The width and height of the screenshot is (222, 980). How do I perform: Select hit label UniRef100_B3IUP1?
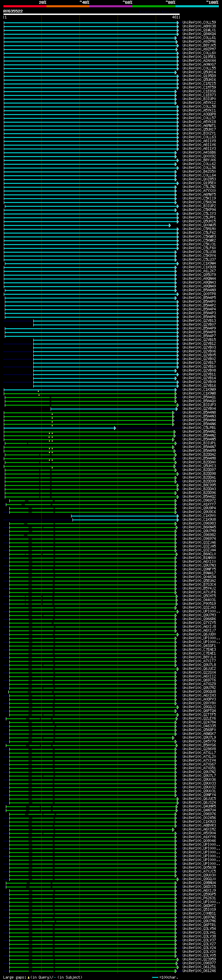199,443
